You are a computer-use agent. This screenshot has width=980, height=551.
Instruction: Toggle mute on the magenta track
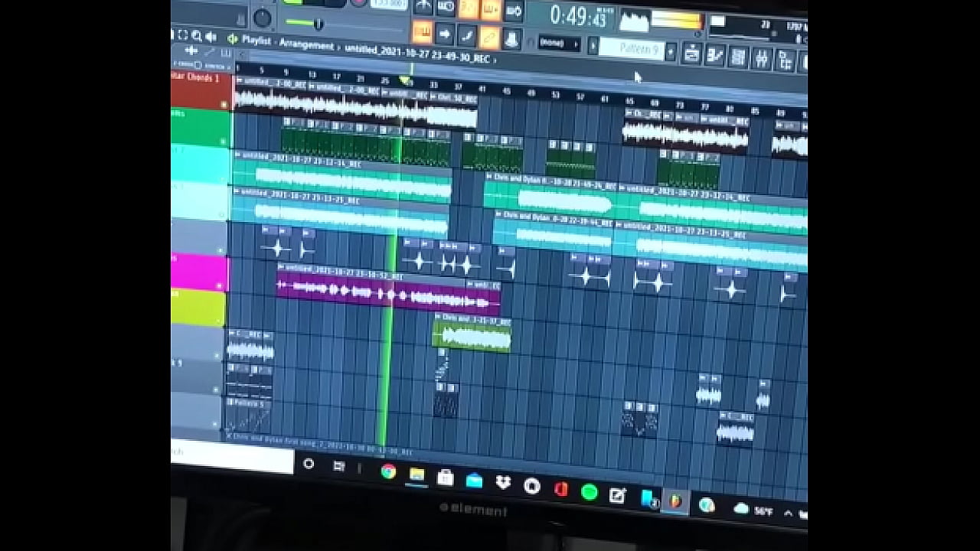[221, 285]
